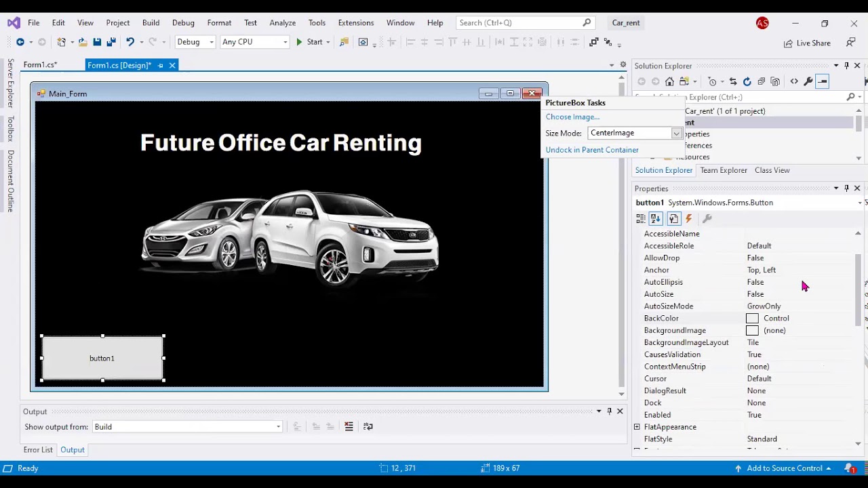Switch to the Team Explorer tab
The height and width of the screenshot is (488, 868).
(724, 170)
